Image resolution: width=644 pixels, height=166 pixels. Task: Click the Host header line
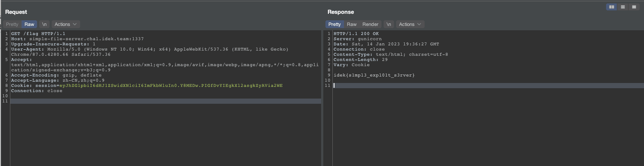[x=77, y=39]
